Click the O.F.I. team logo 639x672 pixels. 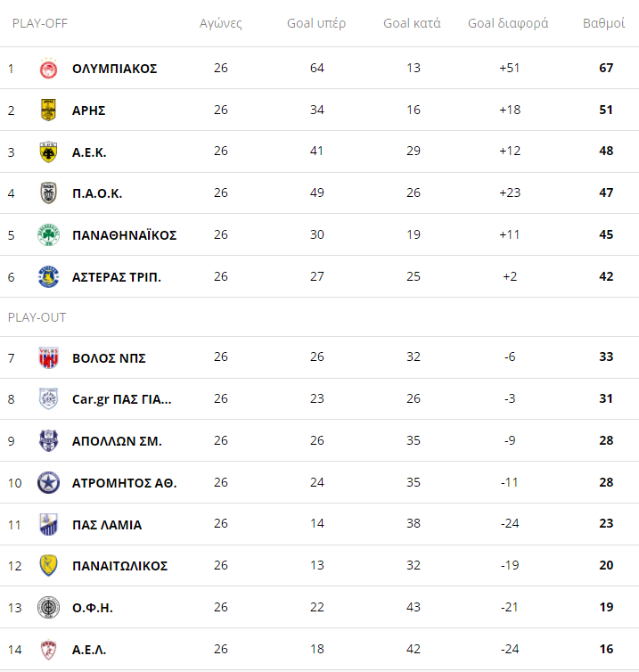pyautogui.click(x=48, y=608)
